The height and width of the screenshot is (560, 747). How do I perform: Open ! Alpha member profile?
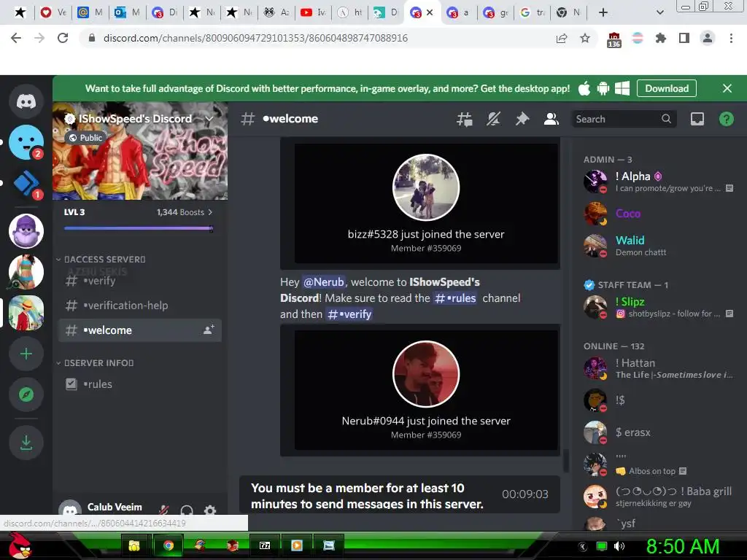658,182
